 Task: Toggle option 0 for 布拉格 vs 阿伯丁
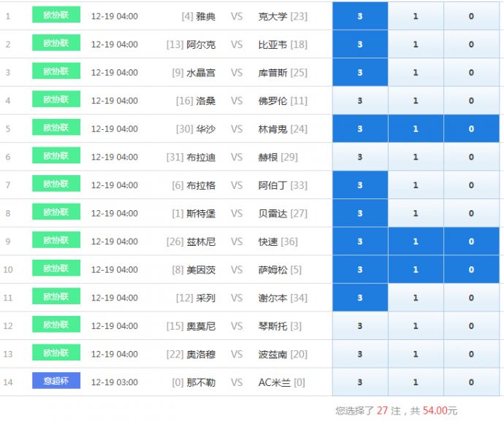coord(471,185)
